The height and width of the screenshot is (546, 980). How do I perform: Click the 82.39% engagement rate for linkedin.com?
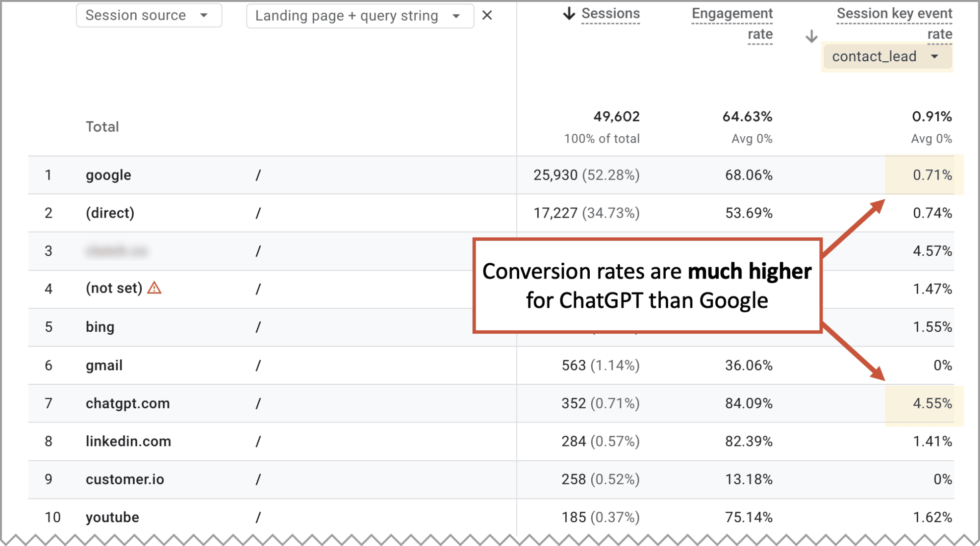click(749, 441)
